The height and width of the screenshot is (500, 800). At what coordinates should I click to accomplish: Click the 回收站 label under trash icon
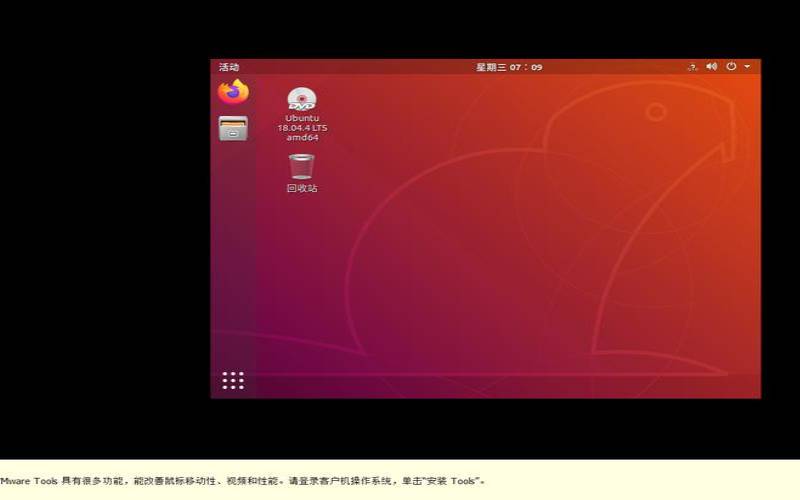[x=302, y=188]
